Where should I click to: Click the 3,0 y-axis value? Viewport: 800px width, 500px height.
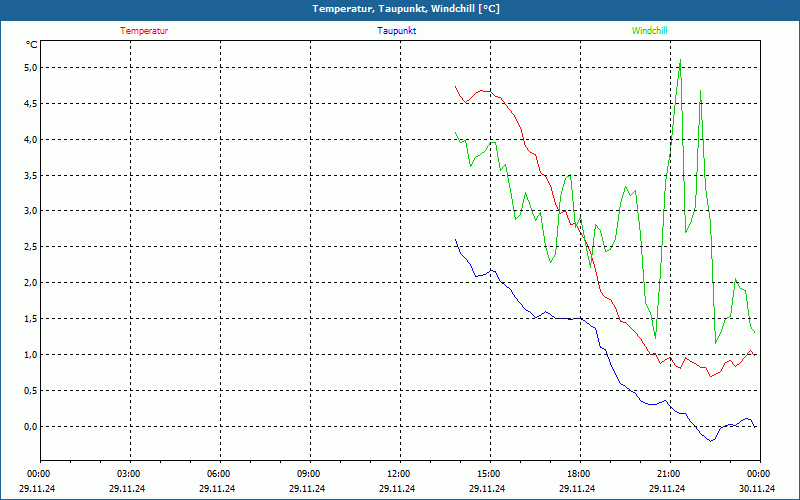pyautogui.click(x=31, y=211)
